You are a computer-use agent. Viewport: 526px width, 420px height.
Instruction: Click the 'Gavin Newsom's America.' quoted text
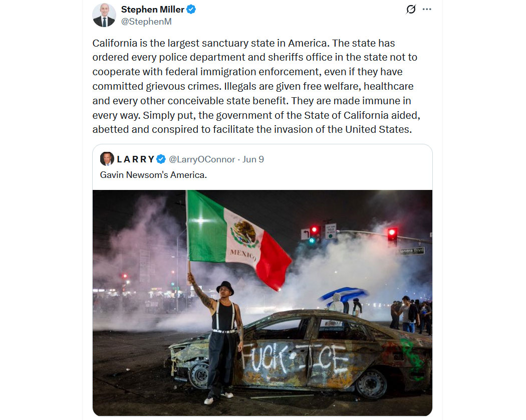(153, 175)
